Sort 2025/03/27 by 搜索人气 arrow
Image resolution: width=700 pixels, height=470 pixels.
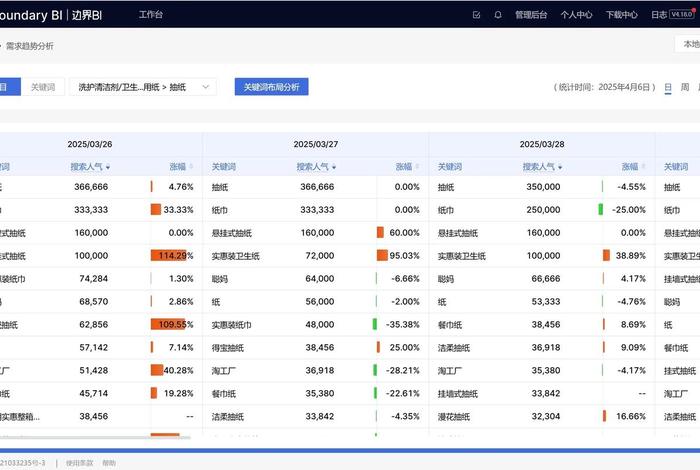coord(334,167)
